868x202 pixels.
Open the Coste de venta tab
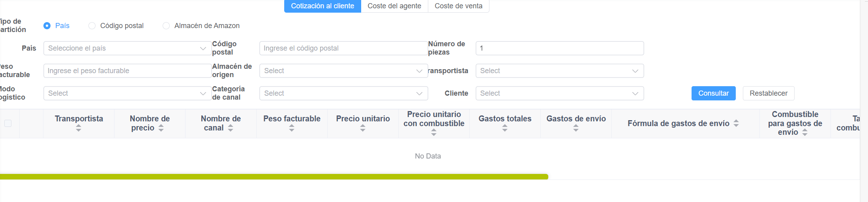click(x=458, y=6)
